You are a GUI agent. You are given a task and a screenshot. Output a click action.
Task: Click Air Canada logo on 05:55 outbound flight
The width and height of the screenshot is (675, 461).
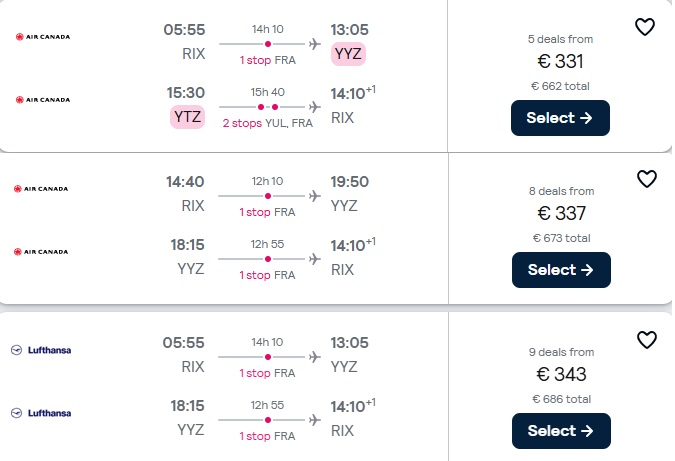pyautogui.click(x=43, y=37)
